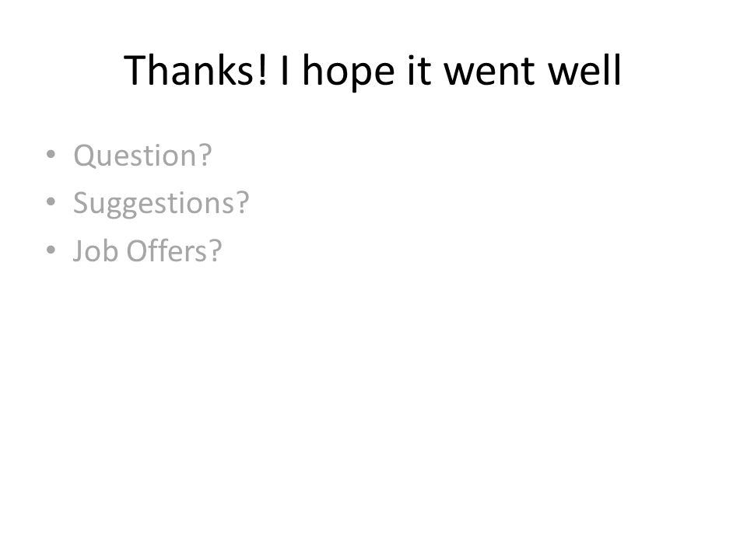
Task: Select the "Question?" bullet text
Action: pos(142,156)
